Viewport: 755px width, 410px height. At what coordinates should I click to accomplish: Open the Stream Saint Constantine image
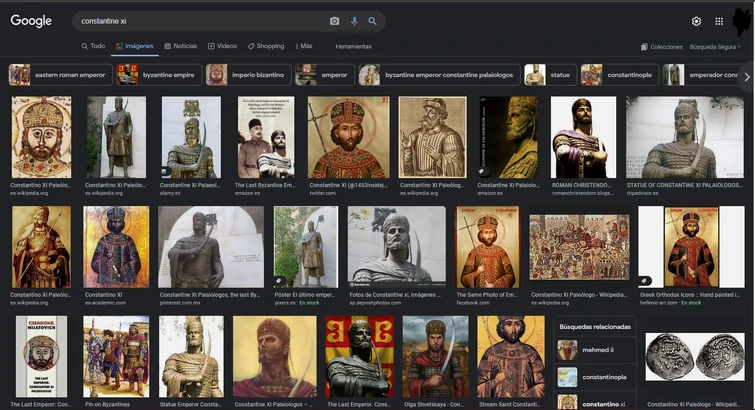tap(511, 357)
